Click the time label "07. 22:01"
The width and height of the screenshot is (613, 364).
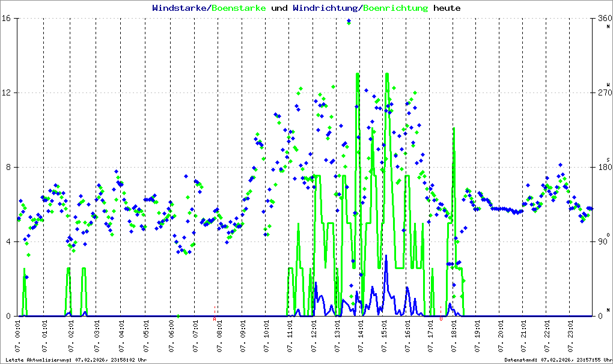546,336
